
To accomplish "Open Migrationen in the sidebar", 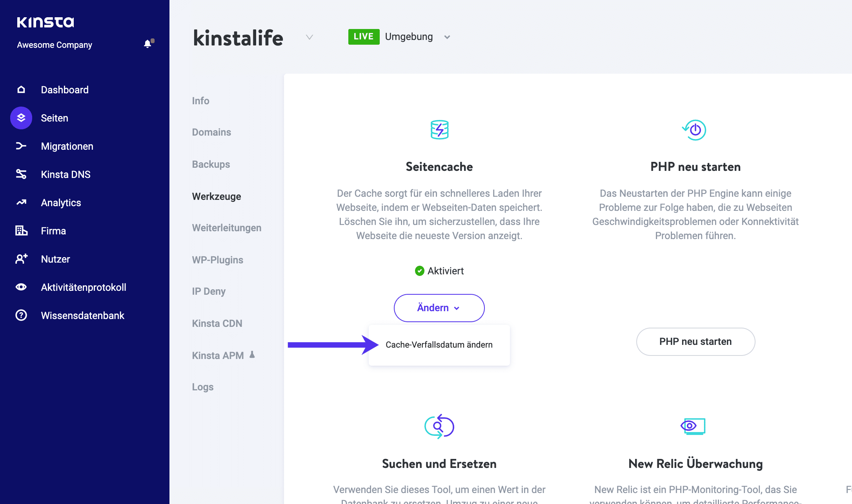I will (67, 146).
